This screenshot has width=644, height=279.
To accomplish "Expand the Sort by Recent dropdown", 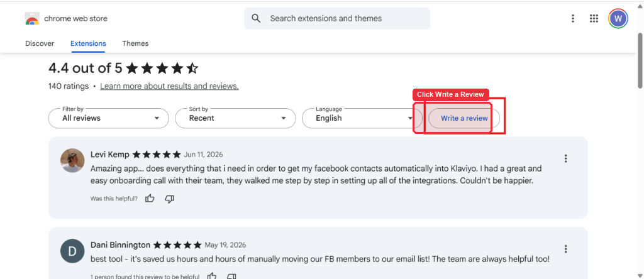I will (235, 118).
